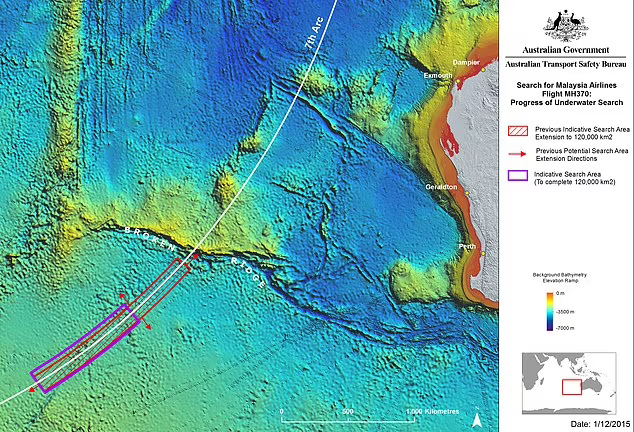The width and height of the screenshot is (634, 432).
Task: Click the map title about Flight MH370
Action: (567, 93)
